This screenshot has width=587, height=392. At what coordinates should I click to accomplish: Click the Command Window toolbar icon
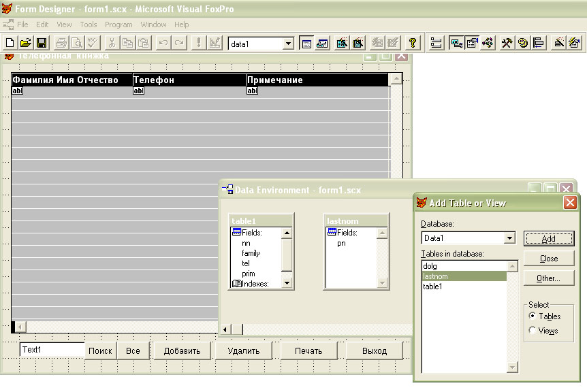(307, 43)
